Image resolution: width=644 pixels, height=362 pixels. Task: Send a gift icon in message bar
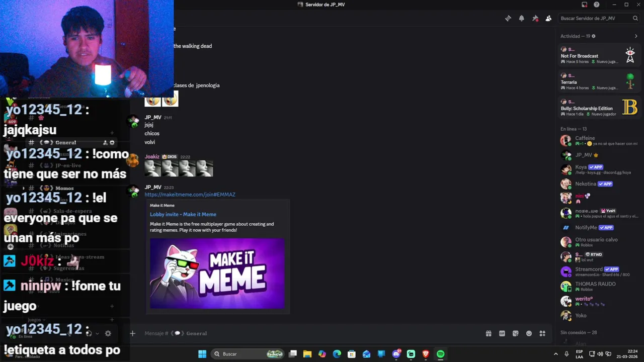[489, 333]
